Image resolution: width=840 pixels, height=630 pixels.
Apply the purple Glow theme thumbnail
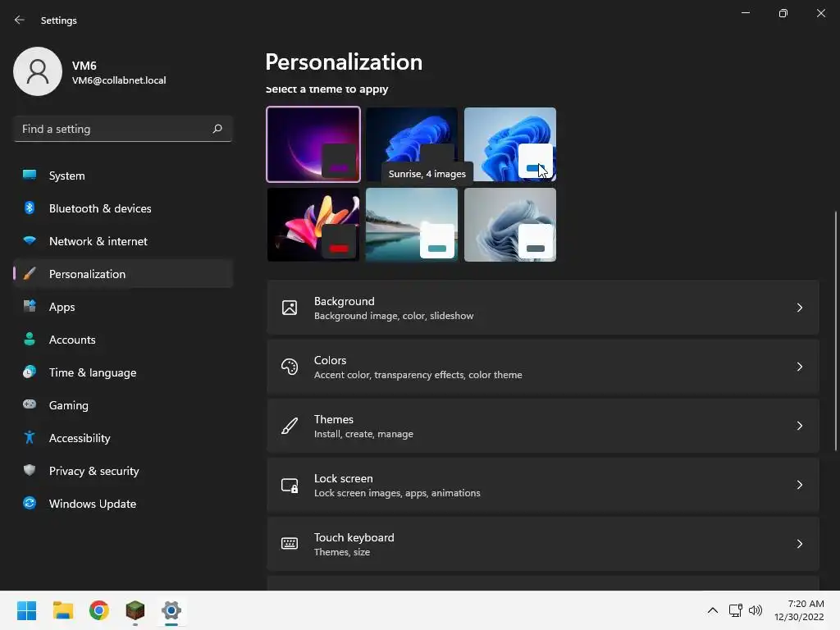(313, 144)
